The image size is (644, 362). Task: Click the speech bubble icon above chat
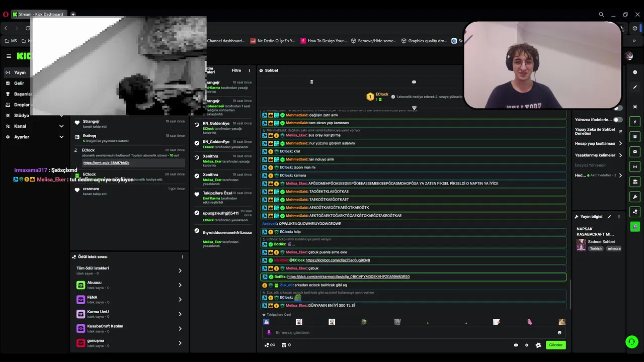(414, 82)
